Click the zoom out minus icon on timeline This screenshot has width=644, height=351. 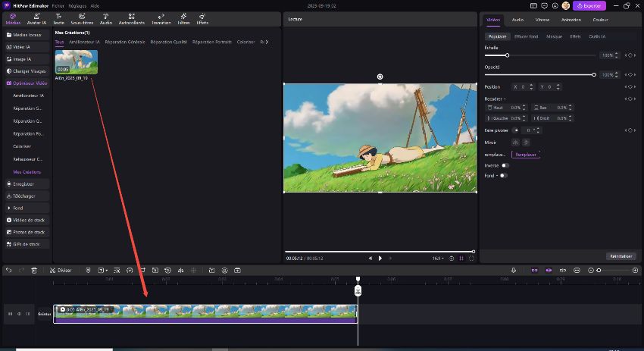(x=591, y=270)
